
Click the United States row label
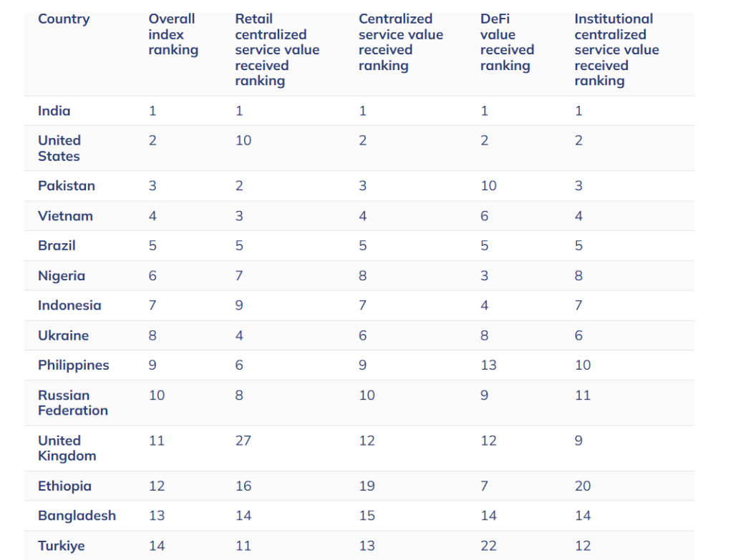(x=59, y=148)
